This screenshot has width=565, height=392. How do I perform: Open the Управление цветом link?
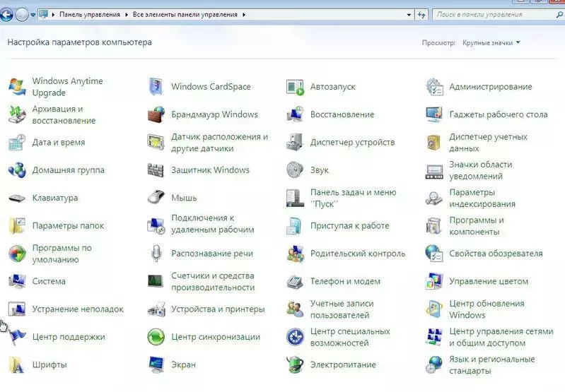pyautogui.click(x=489, y=281)
